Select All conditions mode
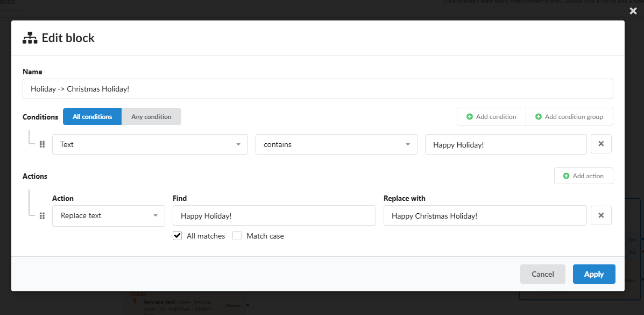The image size is (644, 315). (x=93, y=117)
